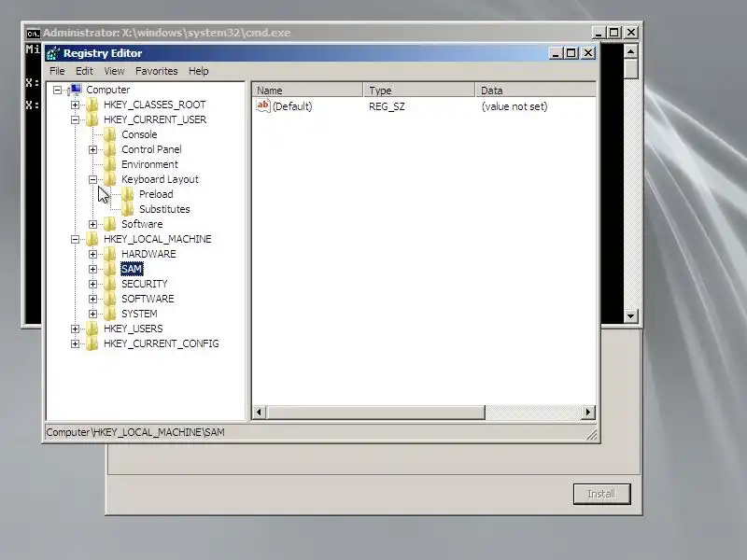Click the Computer icon in tree

point(75,90)
